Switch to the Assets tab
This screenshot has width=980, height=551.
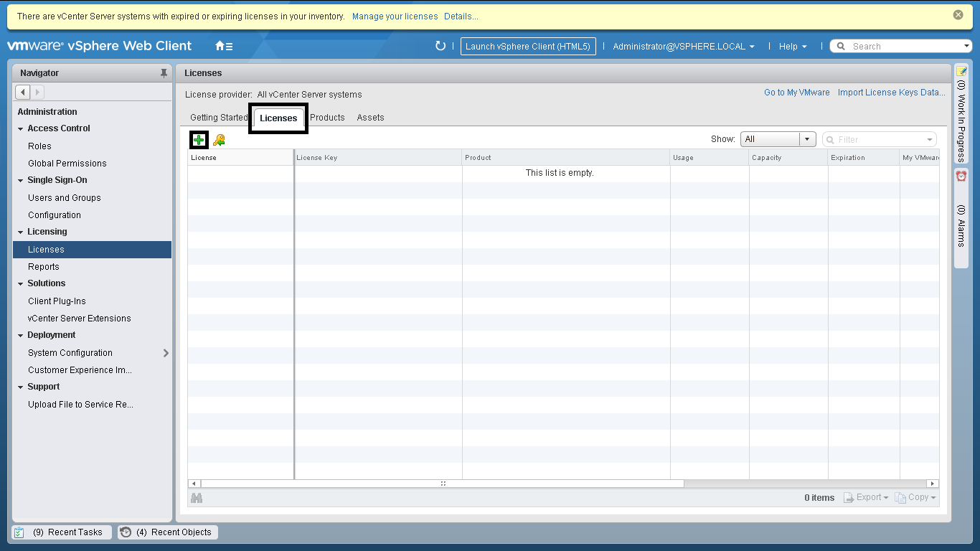[370, 118]
